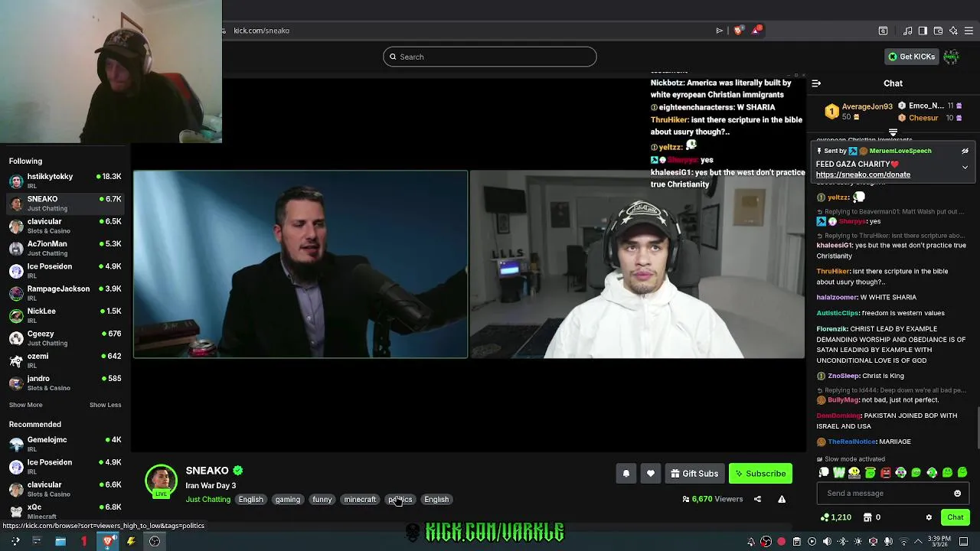Viewport: 980px width, 551px height.
Task: Open SNEAKO channel in Following list
Action: (65, 203)
